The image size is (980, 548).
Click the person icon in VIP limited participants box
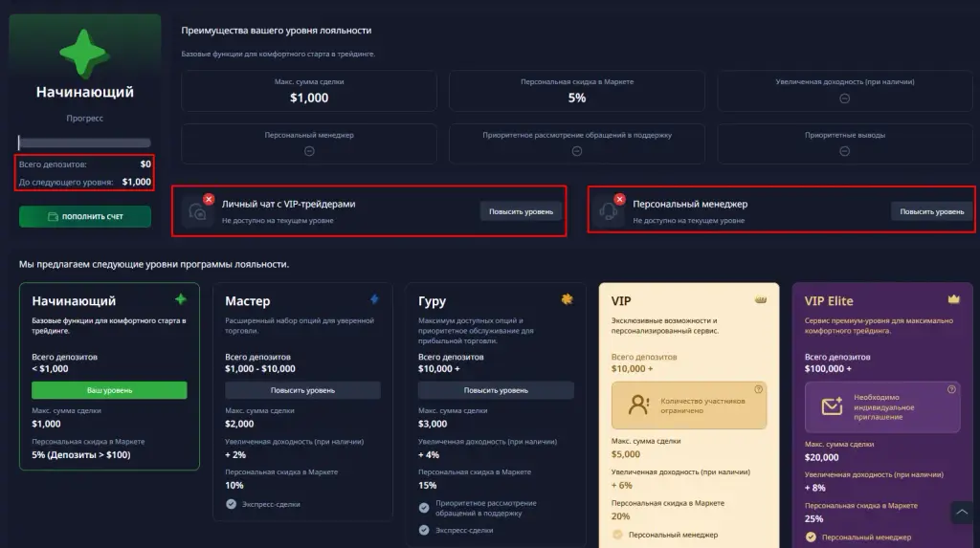pos(638,405)
